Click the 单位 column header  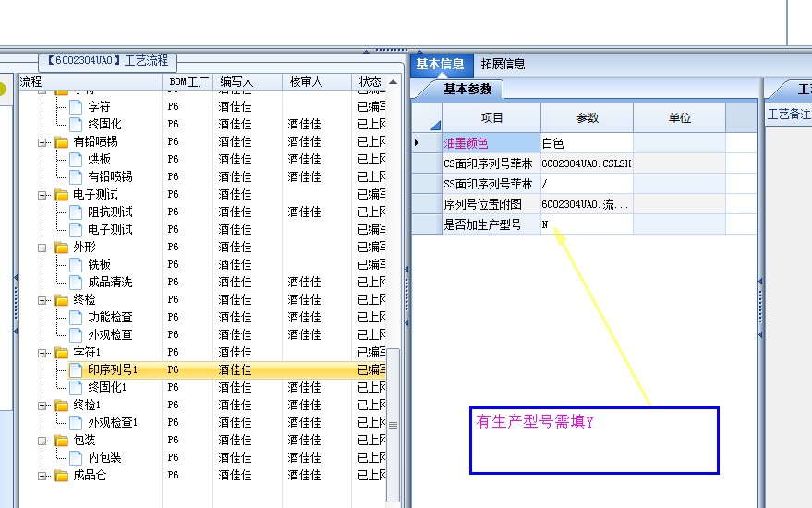click(x=679, y=118)
